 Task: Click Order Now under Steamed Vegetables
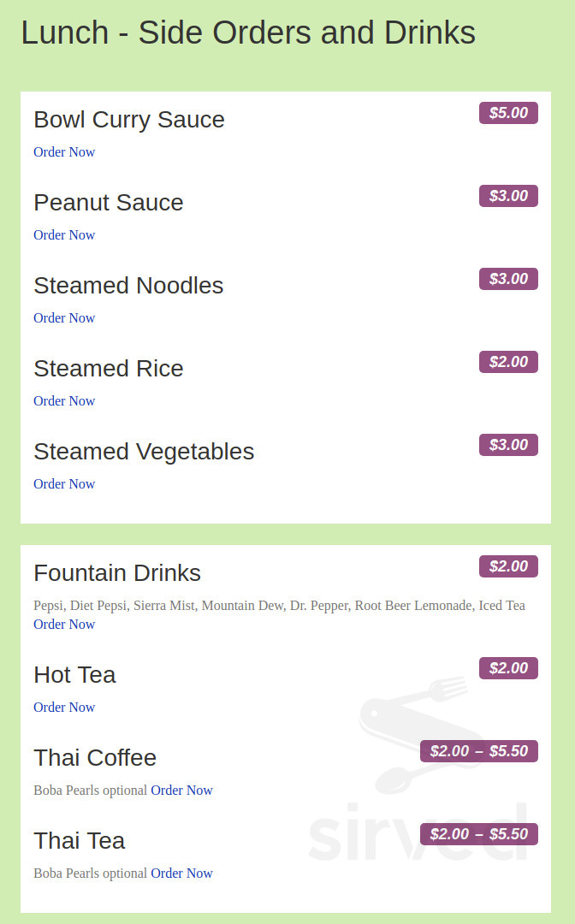pyautogui.click(x=64, y=483)
